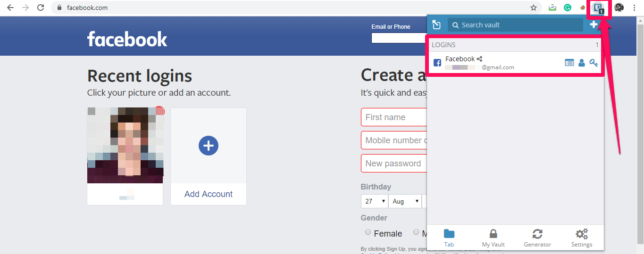
Task: Switch to the My Vault tab
Action: pyautogui.click(x=493, y=238)
